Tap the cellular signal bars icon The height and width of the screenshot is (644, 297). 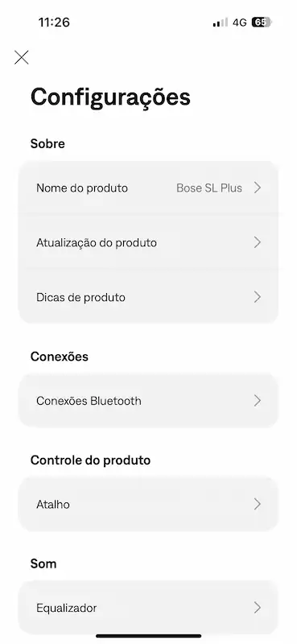pyautogui.click(x=221, y=23)
